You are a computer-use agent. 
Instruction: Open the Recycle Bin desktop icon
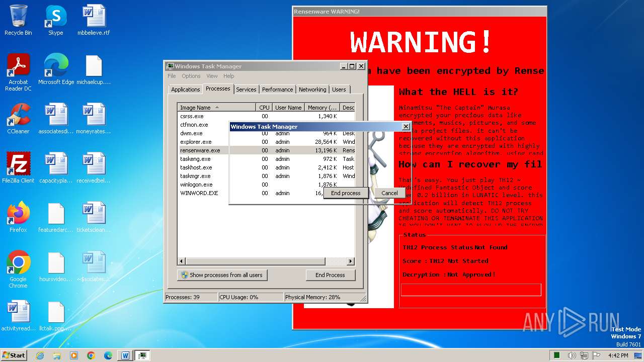[x=18, y=20]
